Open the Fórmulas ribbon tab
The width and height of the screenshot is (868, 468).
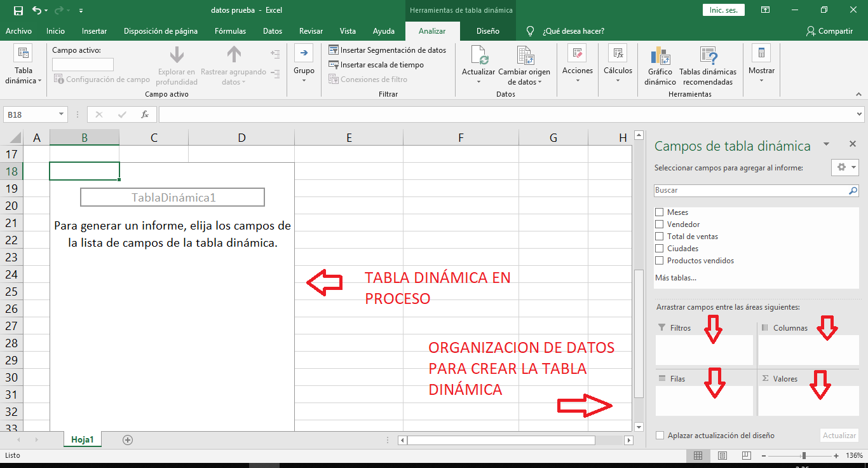[x=230, y=30]
